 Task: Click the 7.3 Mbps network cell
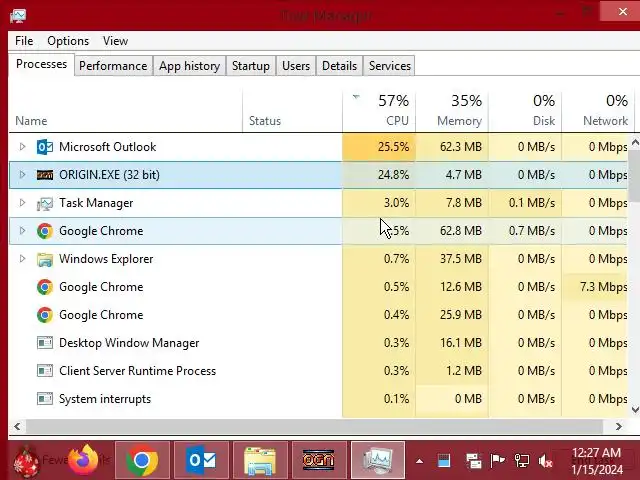595,287
